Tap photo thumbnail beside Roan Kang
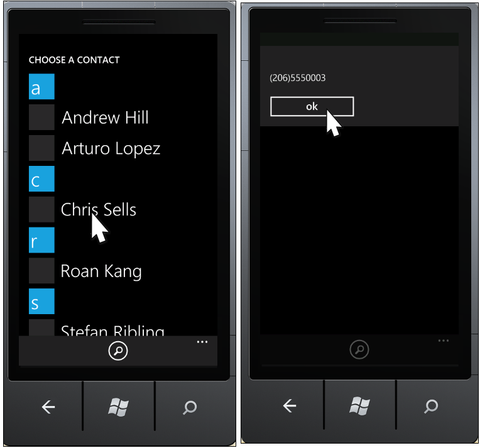This screenshot has width=480, height=448. click(41, 271)
